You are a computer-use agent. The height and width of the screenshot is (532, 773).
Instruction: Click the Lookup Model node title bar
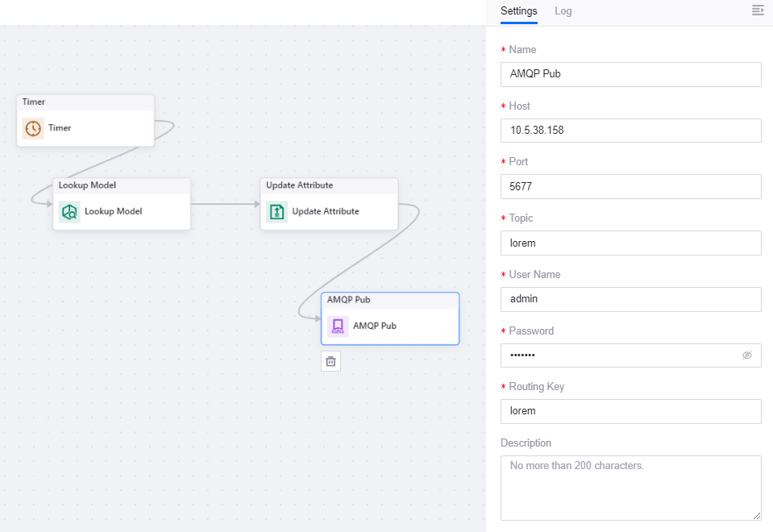tap(122, 185)
